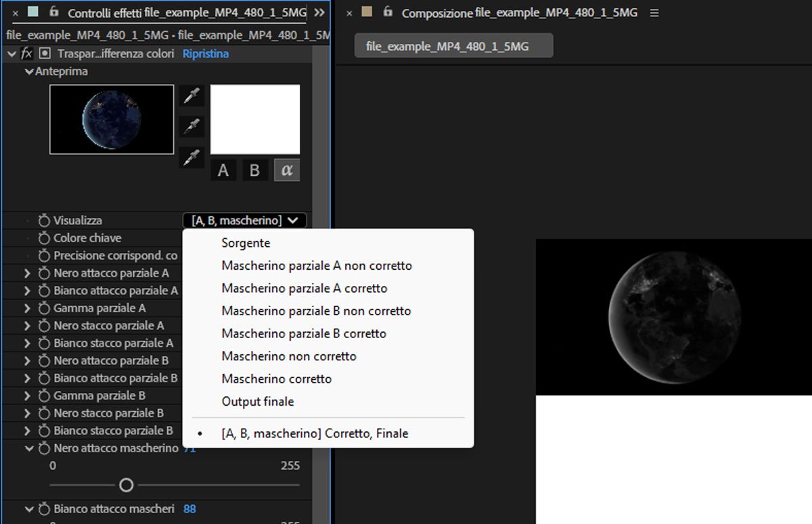Image resolution: width=812 pixels, height=524 pixels.
Task: Click the A matte view button
Action: 223,170
